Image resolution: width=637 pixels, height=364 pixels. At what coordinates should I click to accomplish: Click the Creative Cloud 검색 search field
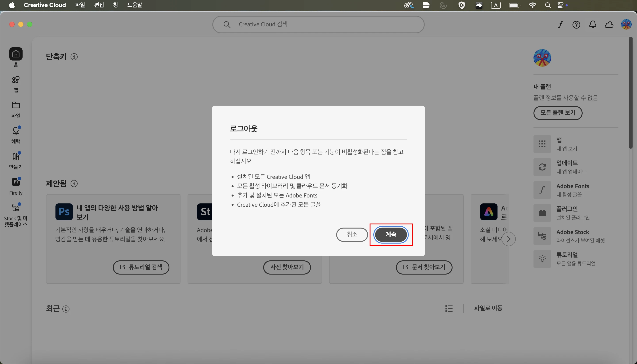(x=318, y=25)
